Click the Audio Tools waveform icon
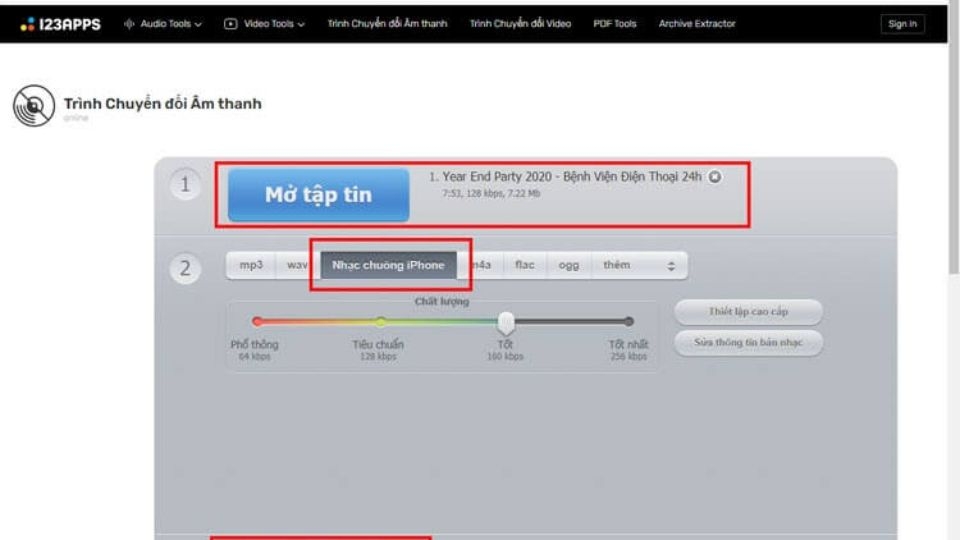960x540 pixels. click(x=129, y=24)
